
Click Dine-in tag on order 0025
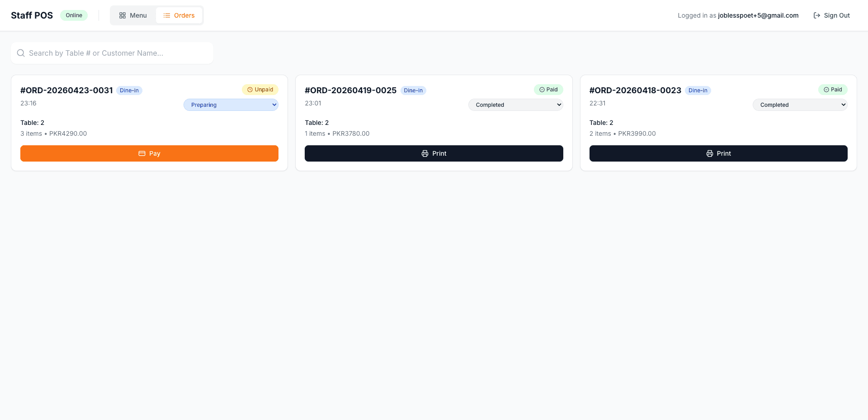coord(413,91)
